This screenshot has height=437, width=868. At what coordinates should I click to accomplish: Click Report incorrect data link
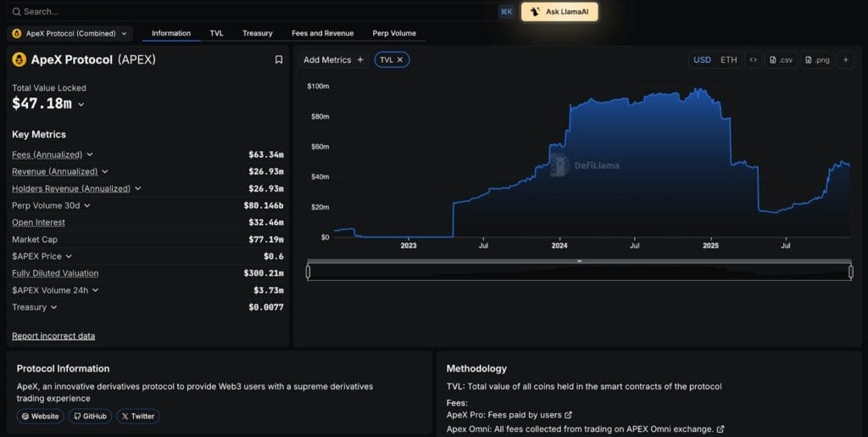[x=53, y=336]
